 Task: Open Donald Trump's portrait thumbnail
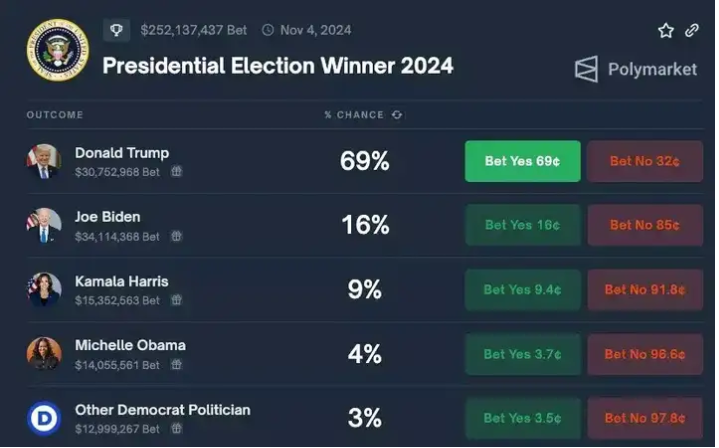click(x=44, y=161)
